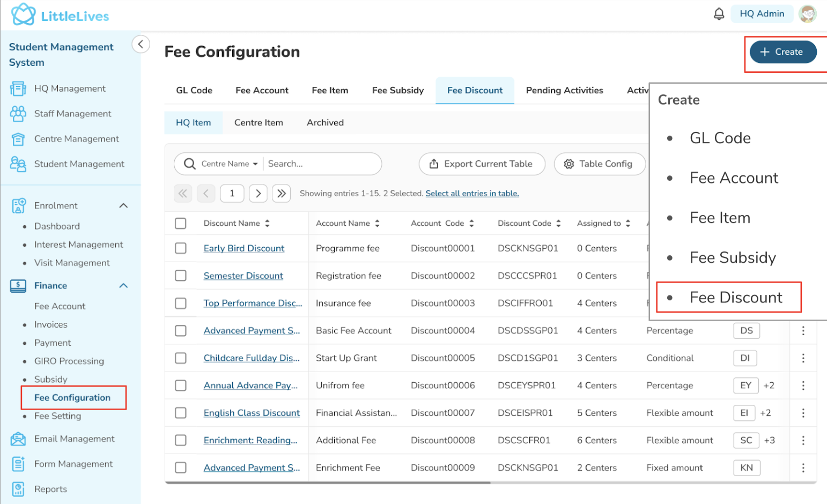Collapse the Finance menu section

pos(123,286)
